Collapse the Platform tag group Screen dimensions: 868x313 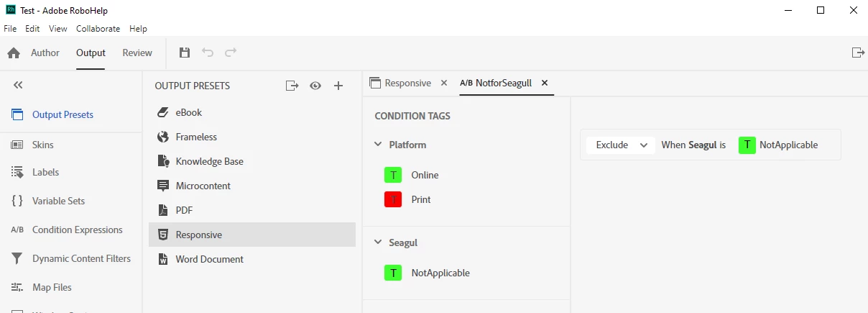(x=378, y=145)
